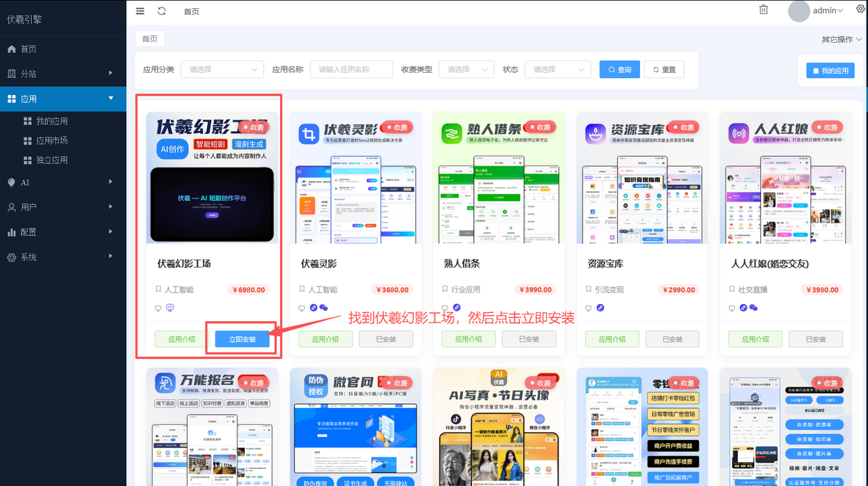Open the 状态 dropdown
Image resolution: width=868 pixels, height=486 pixels.
(557, 69)
